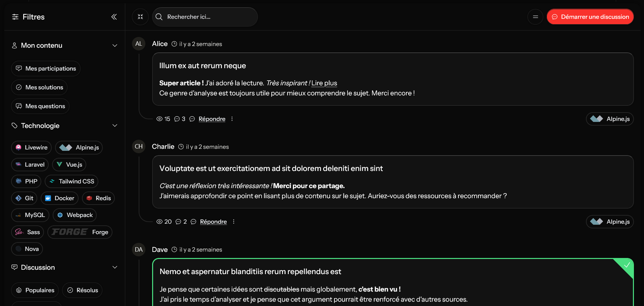The height and width of the screenshot is (306, 644).
Task: Click the Lire plus link
Action: pos(324,83)
